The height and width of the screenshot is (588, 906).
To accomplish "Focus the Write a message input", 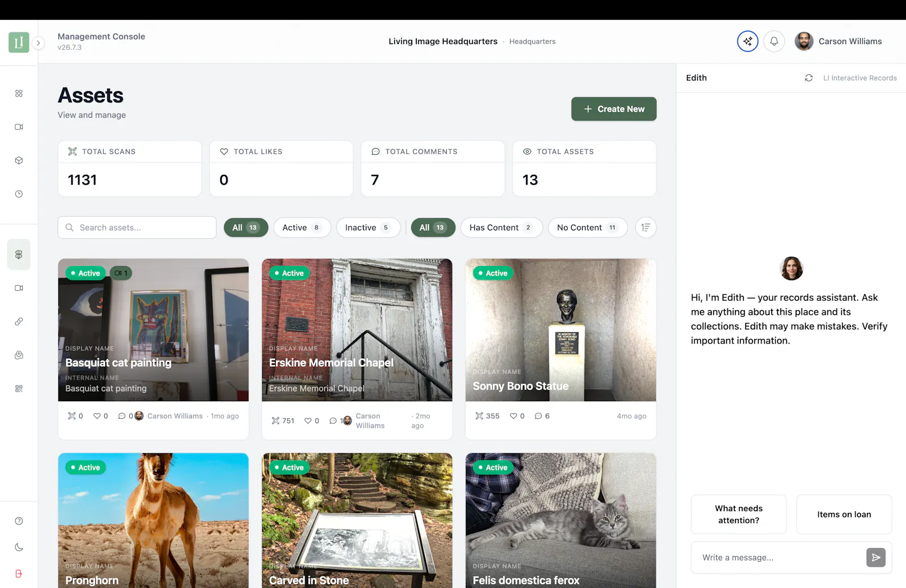I will (780, 557).
